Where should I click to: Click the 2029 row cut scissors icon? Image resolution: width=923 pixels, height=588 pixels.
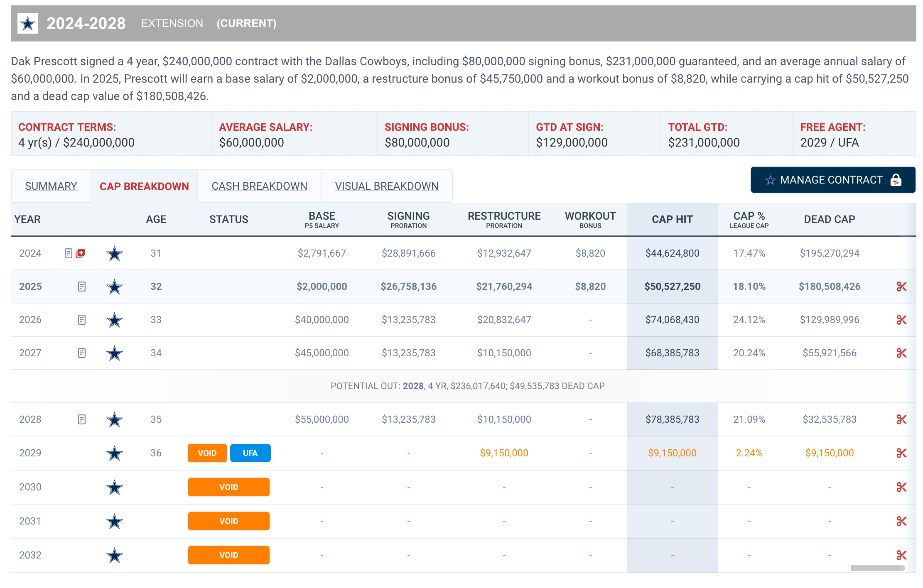(x=901, y=453)
